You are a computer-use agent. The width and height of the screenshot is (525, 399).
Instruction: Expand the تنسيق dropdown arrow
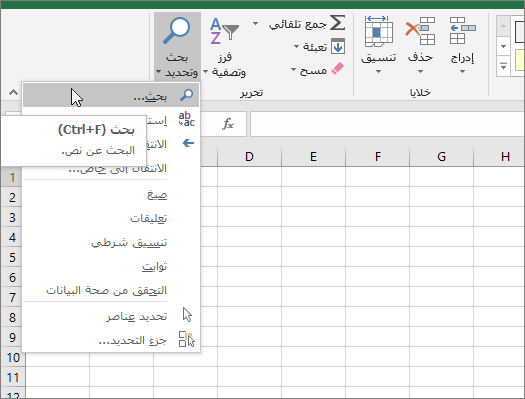[x=378, y=71]
